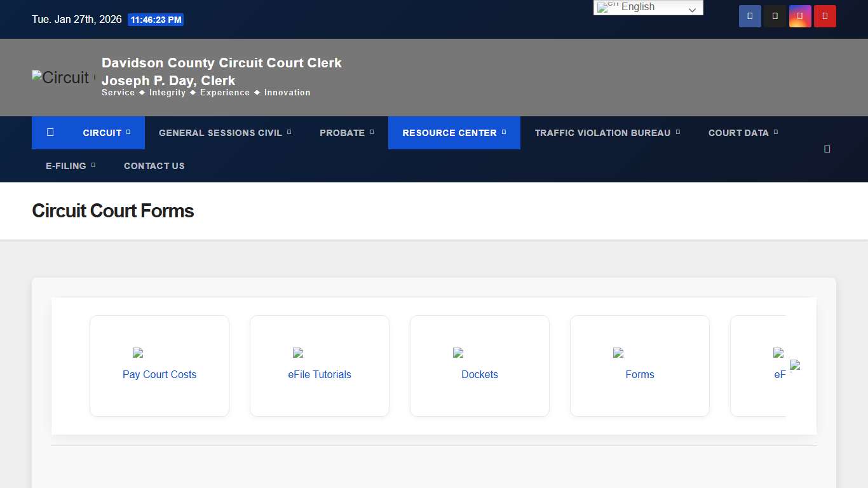Image resolution: width=868 pixels, height=488 pixels.
Task: Open the Forms link
Action: pyautogui.click(x=639, y=374)
